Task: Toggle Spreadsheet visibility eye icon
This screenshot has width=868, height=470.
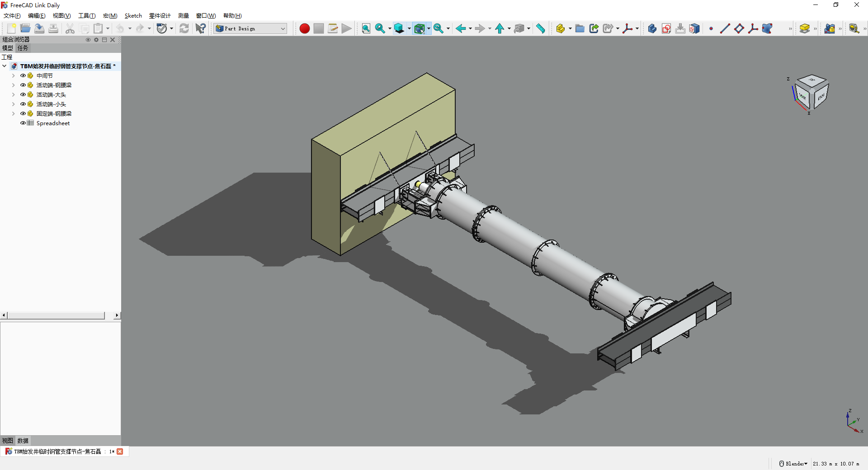Action: (23, 123)
